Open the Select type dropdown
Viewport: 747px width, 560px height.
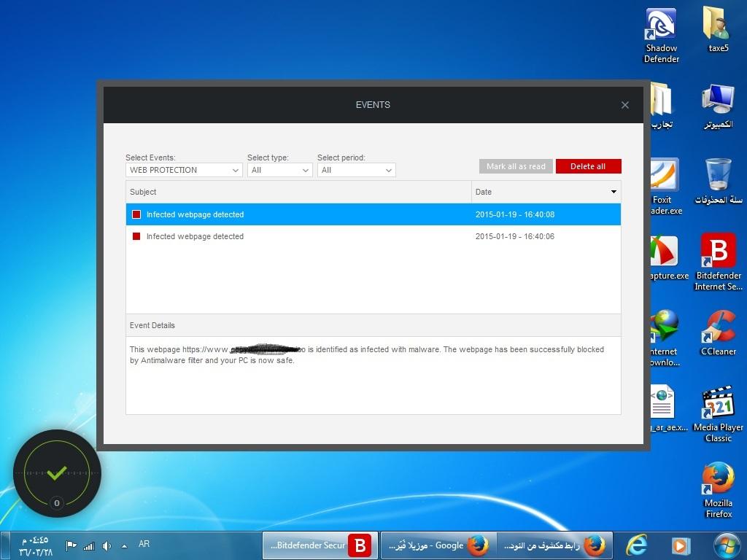pyautogui.click(x=279, y=170)
